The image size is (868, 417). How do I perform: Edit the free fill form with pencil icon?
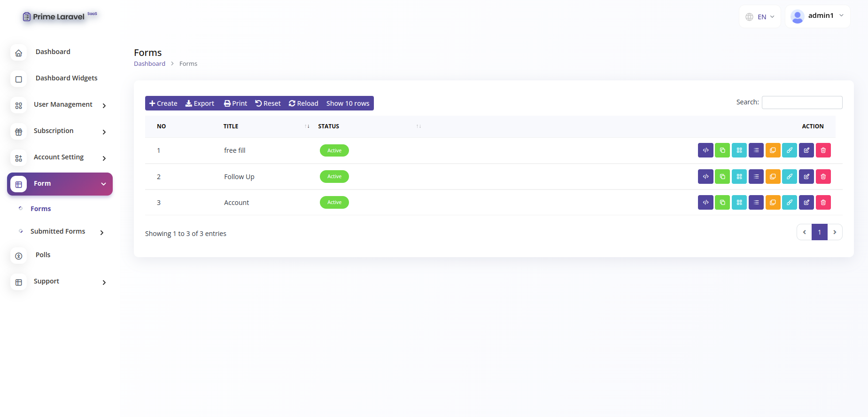tap(806, 150)
